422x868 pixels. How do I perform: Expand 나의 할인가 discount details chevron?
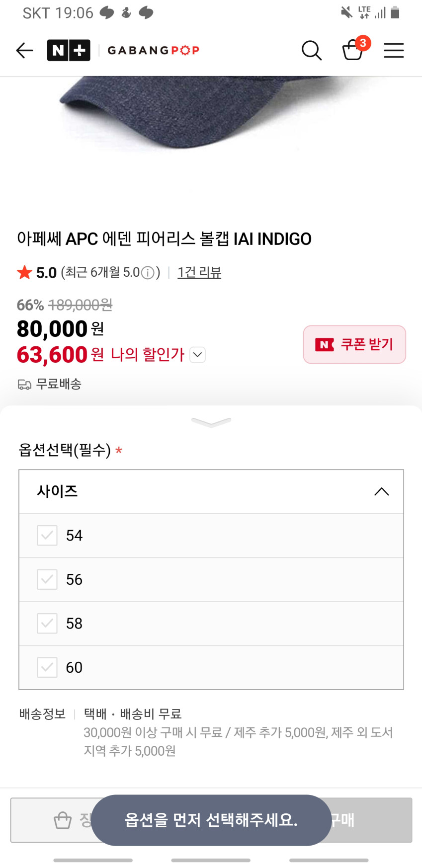198,355
